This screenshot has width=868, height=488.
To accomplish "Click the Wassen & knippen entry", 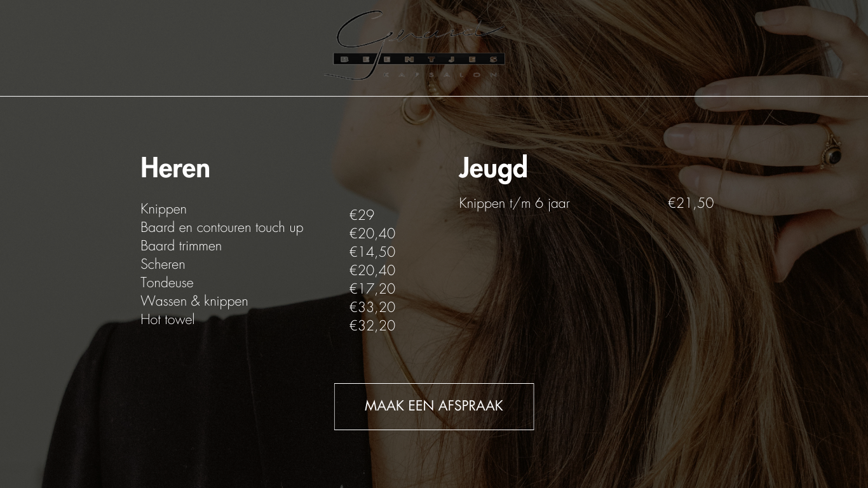I will click(x=194, y=301).
